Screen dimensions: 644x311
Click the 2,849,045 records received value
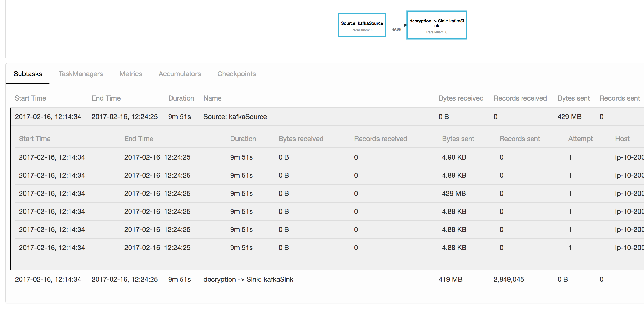click(509, 279)
